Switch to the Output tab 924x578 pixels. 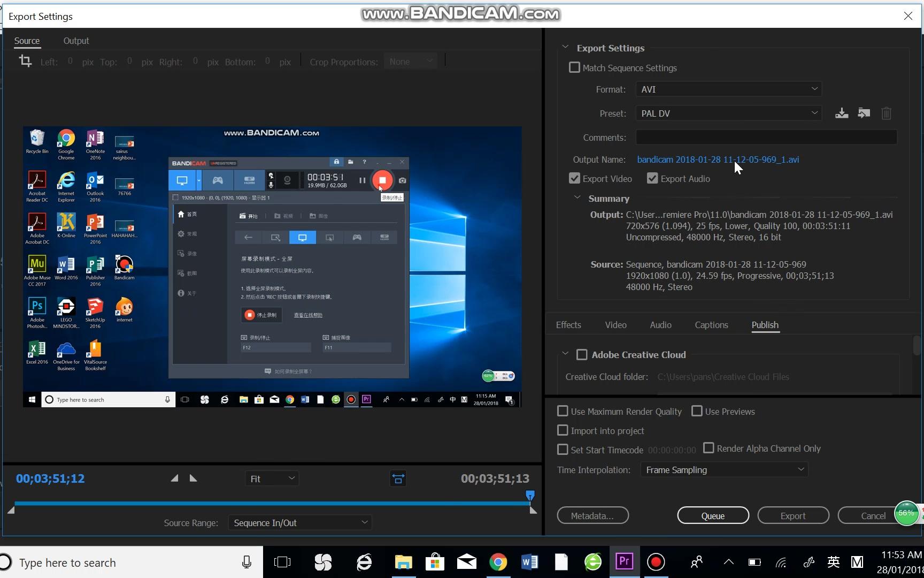[x=76, y=41]
